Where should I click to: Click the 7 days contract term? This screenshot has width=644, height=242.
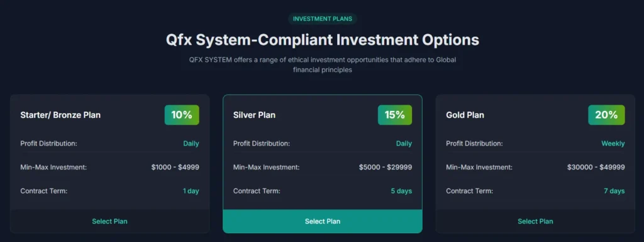[614, 191]
